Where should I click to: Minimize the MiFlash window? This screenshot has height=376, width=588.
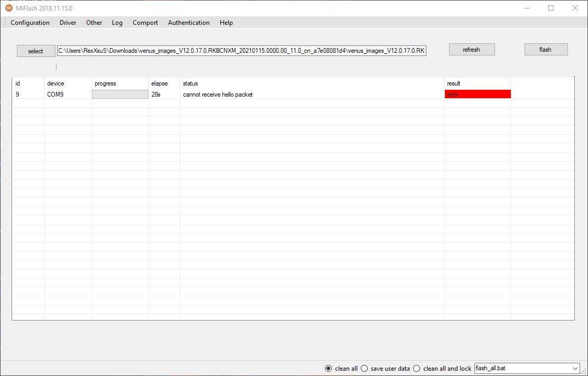pos(527,8)
